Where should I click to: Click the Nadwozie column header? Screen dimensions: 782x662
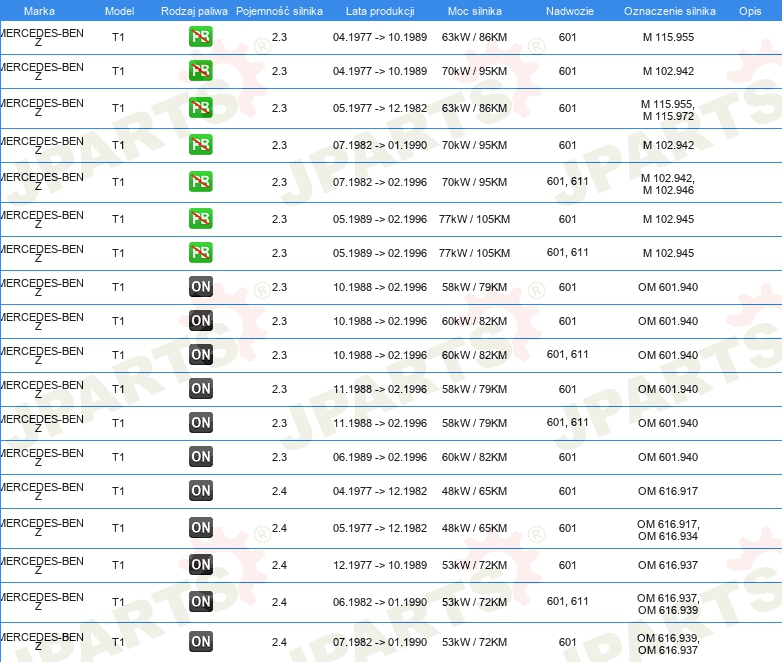(x=570, y=11)
